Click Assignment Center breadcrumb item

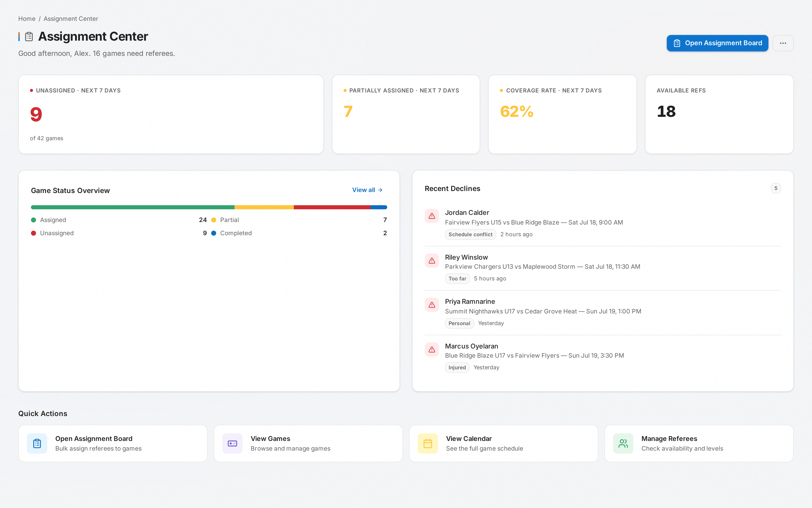click(71, 19)
